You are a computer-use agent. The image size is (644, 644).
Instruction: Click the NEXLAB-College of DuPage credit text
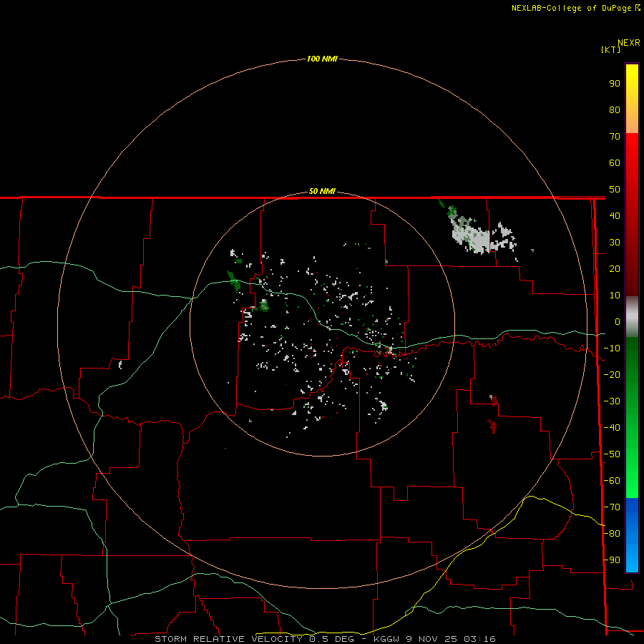click(x=571, y=8)
